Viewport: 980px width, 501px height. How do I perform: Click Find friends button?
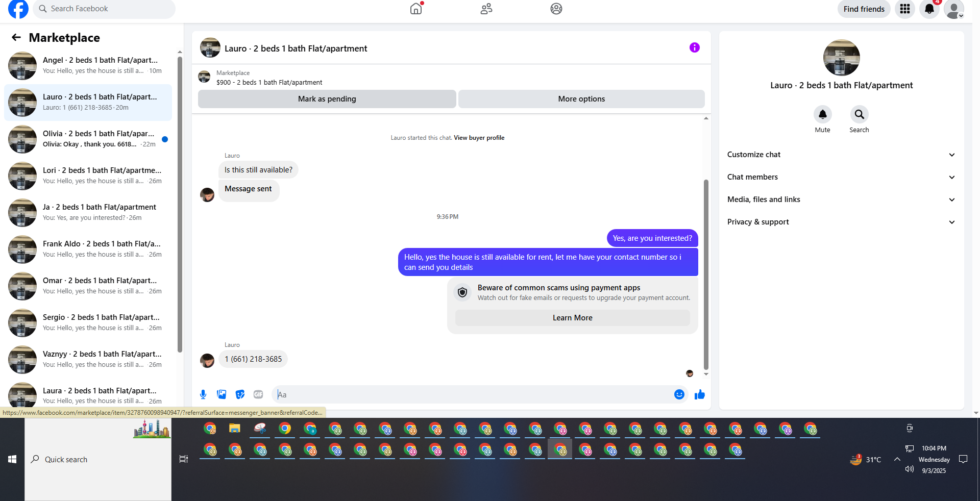(864, 9)
